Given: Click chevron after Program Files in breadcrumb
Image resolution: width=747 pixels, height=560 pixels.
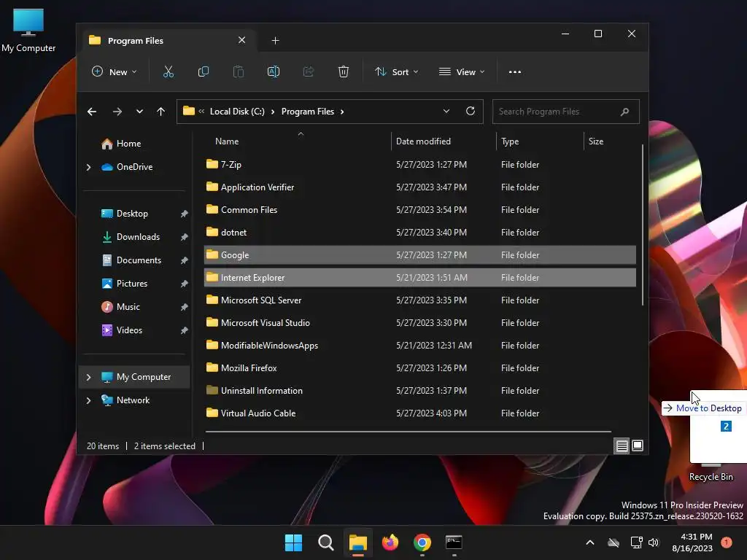Looking at the screenshot, I should 342,112.
